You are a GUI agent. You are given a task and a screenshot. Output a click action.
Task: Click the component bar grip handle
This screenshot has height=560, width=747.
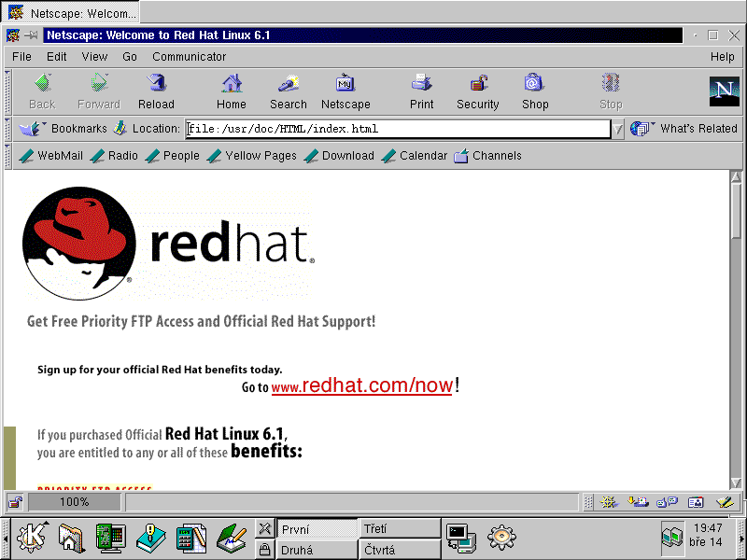588,502
